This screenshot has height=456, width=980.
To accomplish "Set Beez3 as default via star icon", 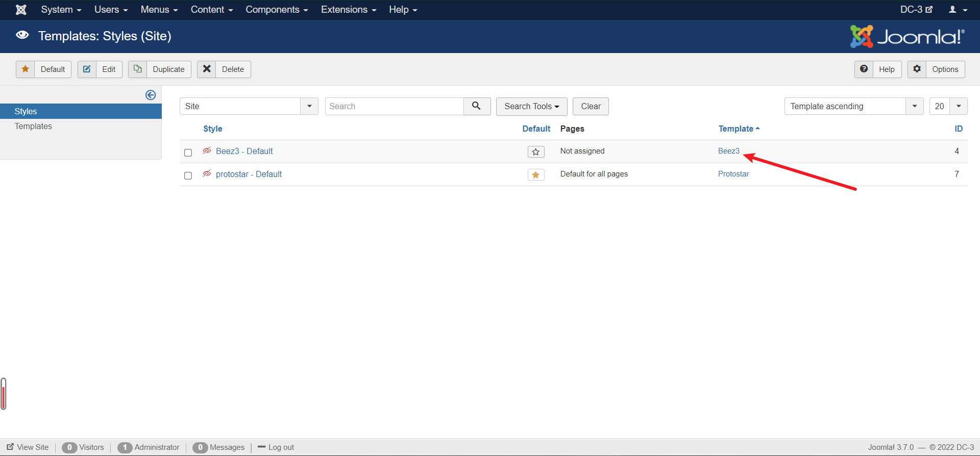I will point(536,151).
